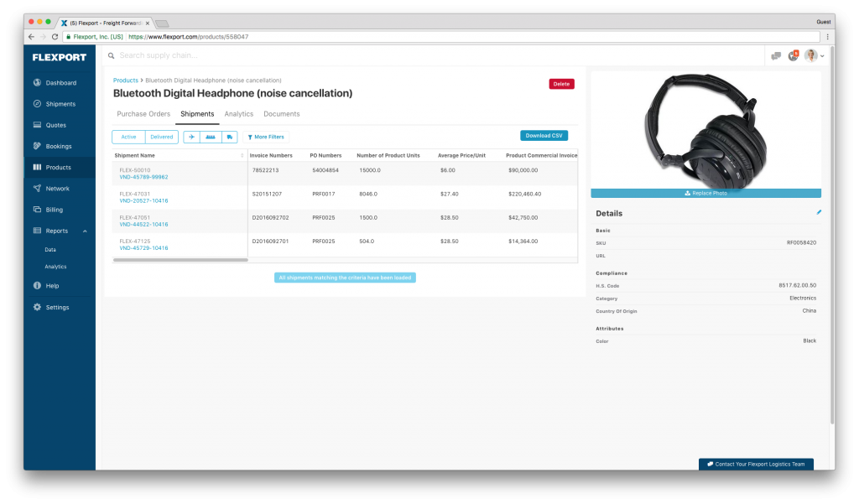Click the headphone product photo
This screenshot has width=859, height=504.
[x=705, y=132]
